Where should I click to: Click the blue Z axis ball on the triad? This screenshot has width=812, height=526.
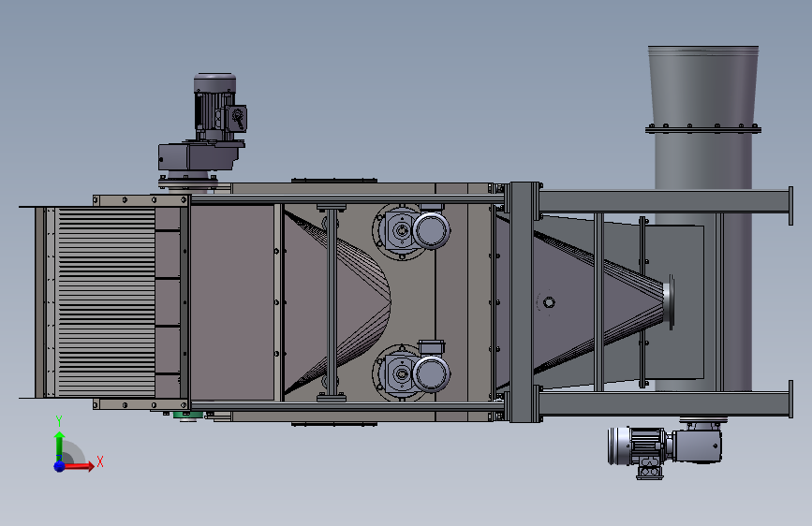[60, 466]
